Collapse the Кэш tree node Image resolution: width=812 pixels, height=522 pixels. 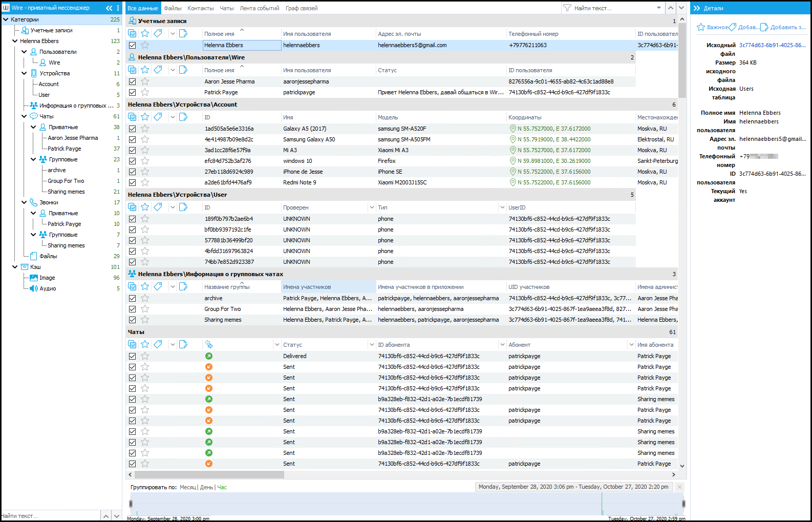click(x=15, y=267)
